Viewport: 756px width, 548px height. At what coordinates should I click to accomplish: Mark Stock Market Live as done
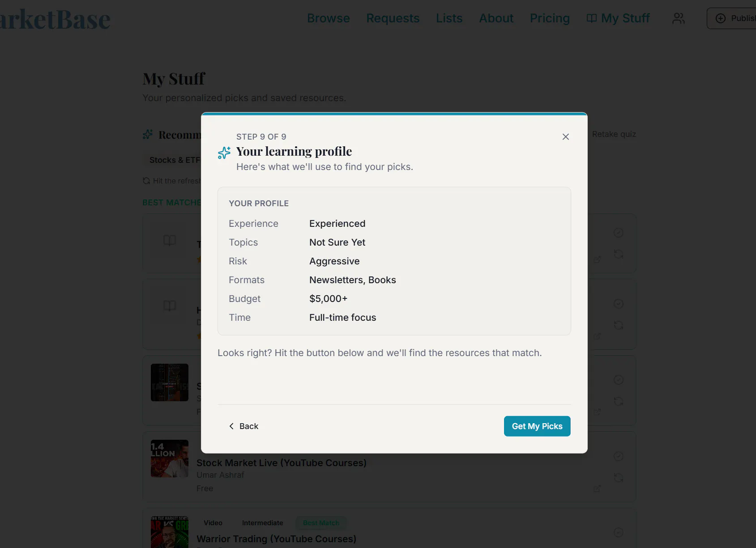coord(619,456)
